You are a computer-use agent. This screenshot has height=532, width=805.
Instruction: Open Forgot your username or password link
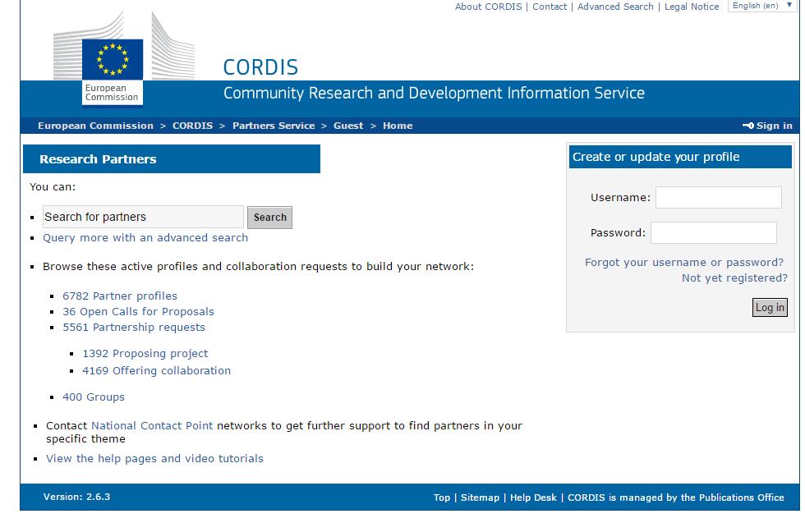(x=683, y=262)
